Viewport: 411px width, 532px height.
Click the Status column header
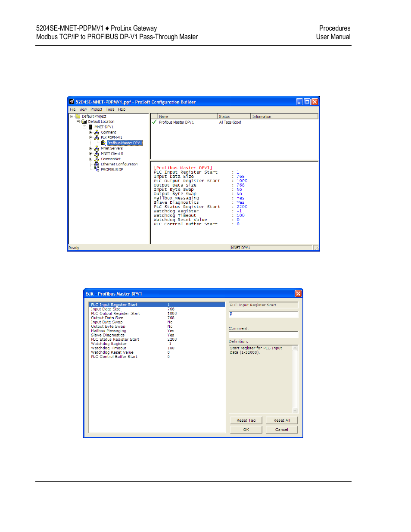click(234, 117)
